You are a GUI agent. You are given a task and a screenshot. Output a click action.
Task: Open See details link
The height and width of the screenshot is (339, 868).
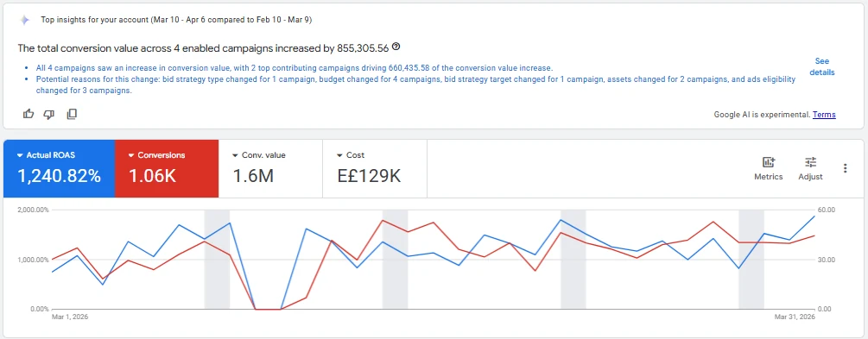tap(822, 66)
